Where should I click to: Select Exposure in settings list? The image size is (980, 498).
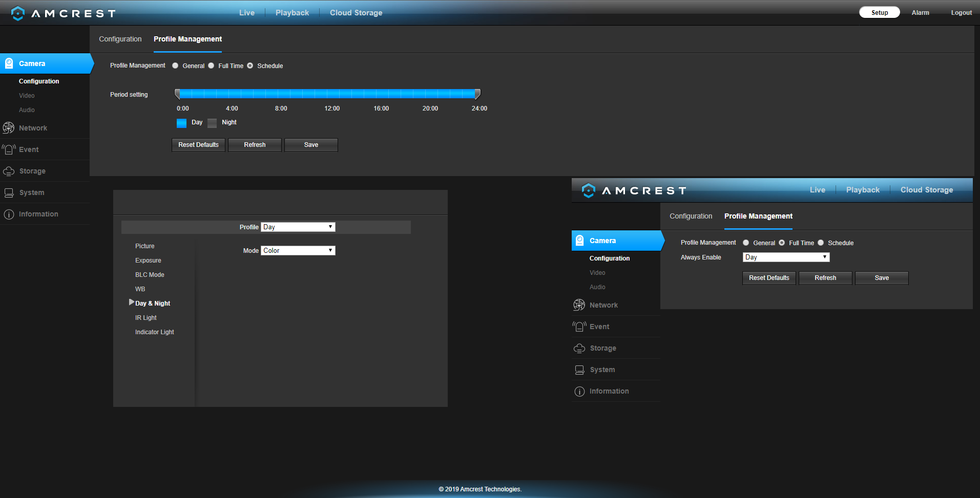(148, 261)
